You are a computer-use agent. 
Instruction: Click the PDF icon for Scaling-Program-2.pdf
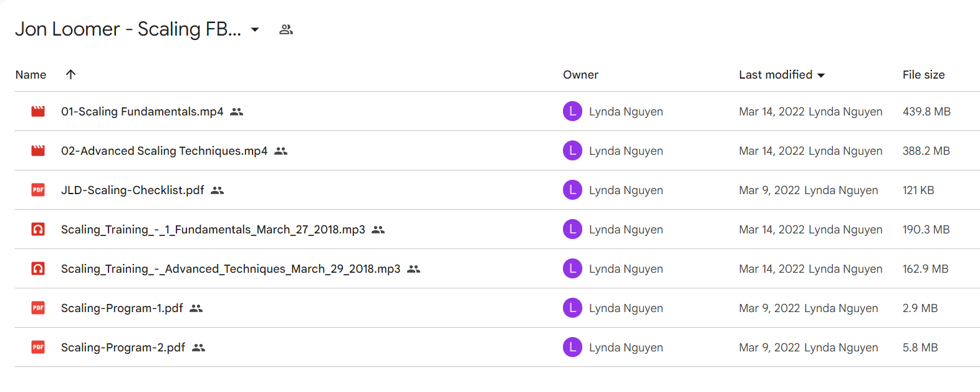click(x=38, y=348)
